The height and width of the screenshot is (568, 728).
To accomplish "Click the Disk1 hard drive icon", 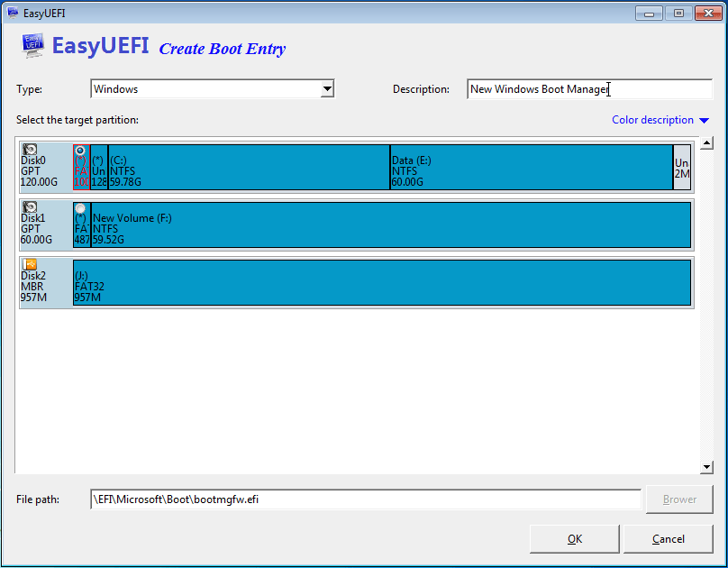I will click(x=30, y=207).
